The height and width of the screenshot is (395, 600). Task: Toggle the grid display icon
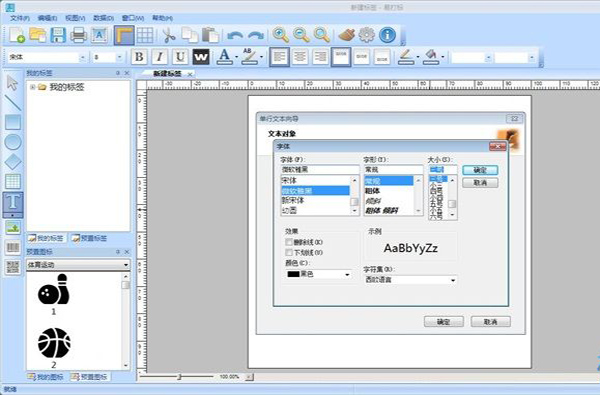click(x=145, y=35)
